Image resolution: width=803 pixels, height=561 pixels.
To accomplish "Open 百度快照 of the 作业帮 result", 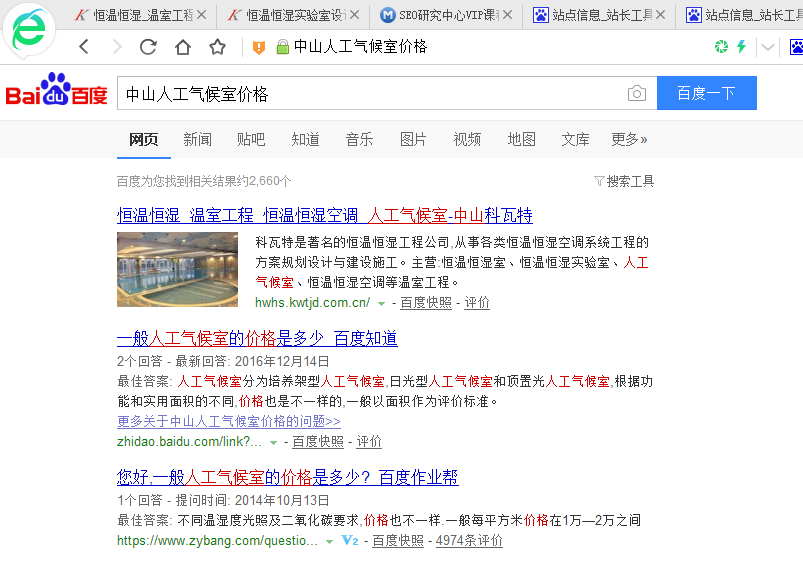I will point(397,541).
